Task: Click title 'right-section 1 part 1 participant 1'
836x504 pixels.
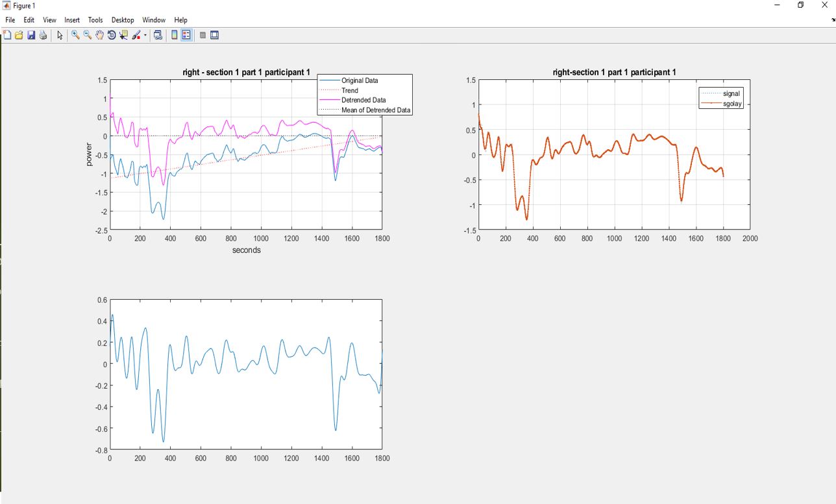Action: tap(614, 72)
